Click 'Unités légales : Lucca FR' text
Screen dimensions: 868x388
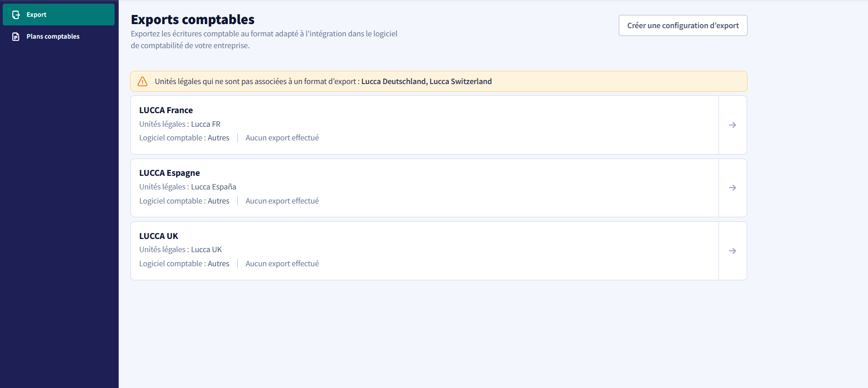click(180, 124)
